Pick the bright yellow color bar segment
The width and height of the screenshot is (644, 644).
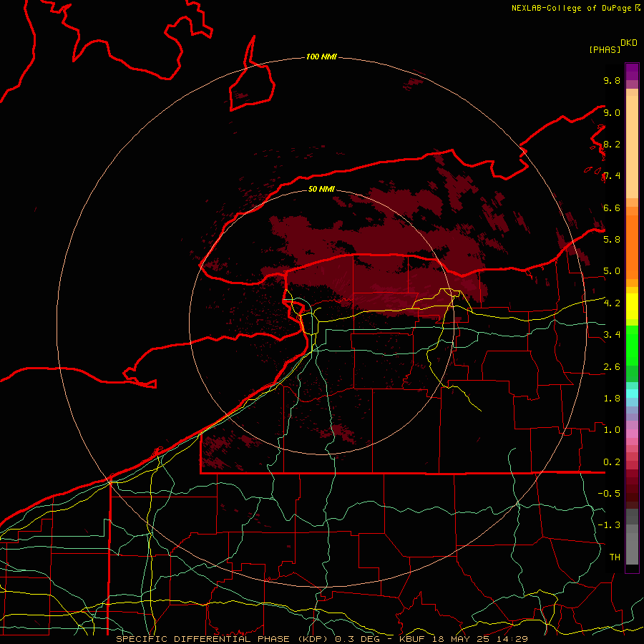pos(632,306)
